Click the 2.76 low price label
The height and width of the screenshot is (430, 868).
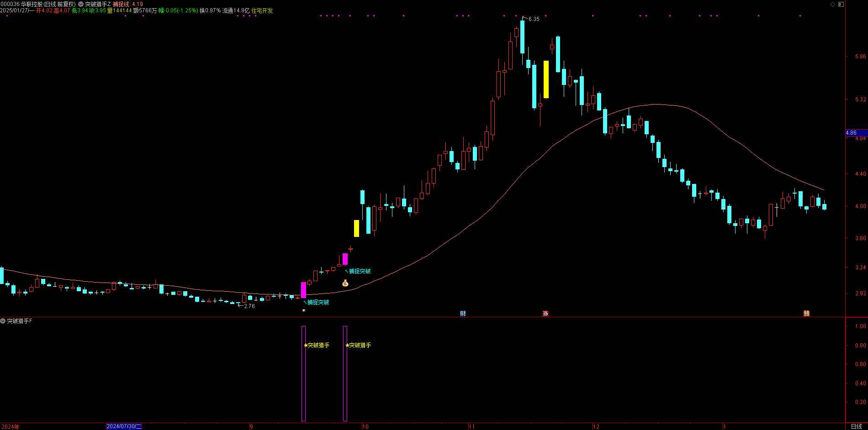point(249,306)
